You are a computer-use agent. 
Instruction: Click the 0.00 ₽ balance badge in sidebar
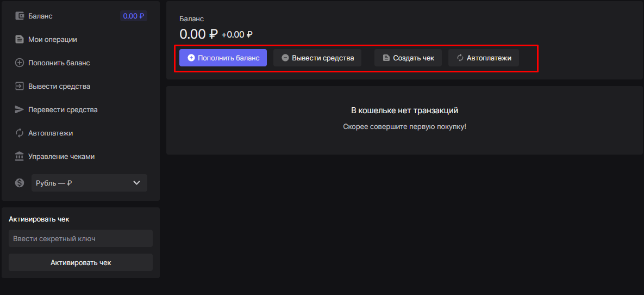[x=134, y=16]
